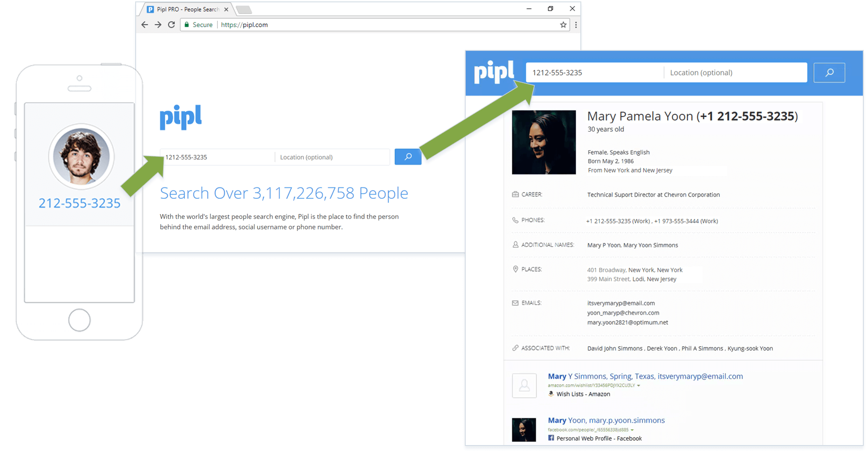Open the Mary Yoon, mary.p.yoon.simmons result
Image resolution: width=868 pixels, height=453 pixels.
tap(606, 420)
